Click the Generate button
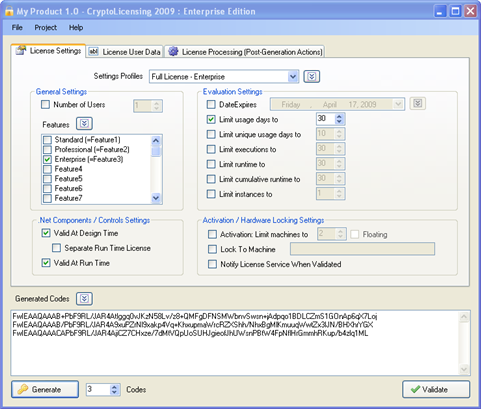 pyautogui.click(x=45, y=389)
